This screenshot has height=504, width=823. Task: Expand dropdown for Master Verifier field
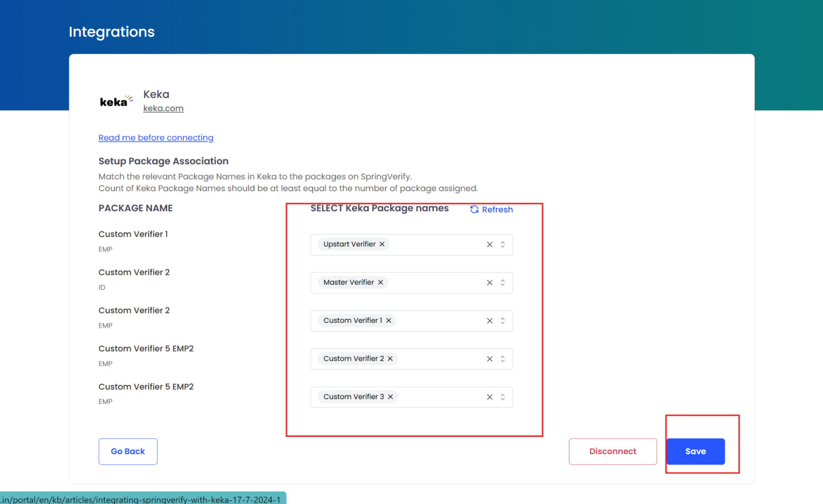(x=503, y=283)
